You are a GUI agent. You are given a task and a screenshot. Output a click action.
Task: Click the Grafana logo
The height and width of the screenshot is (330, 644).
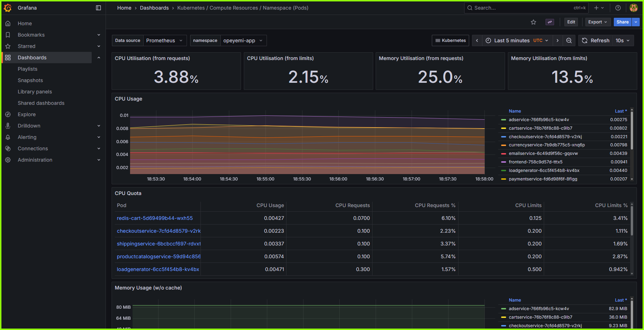(x=7, y=7)
